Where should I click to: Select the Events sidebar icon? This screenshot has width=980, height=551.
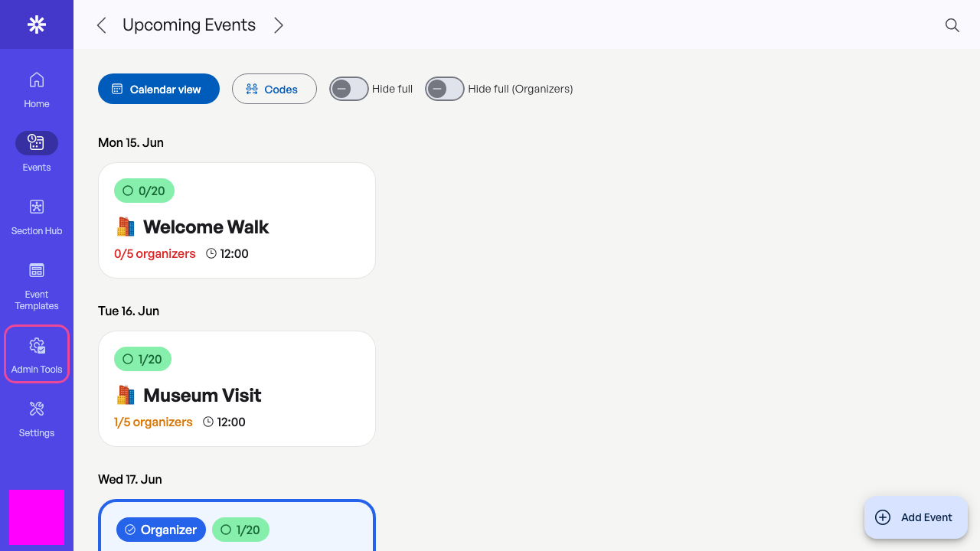(x=37, y=143)
